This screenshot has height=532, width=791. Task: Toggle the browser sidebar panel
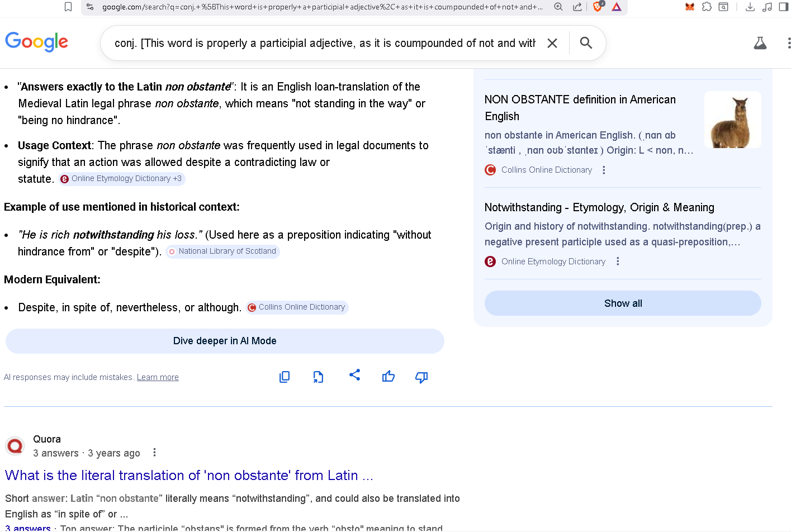783,7
